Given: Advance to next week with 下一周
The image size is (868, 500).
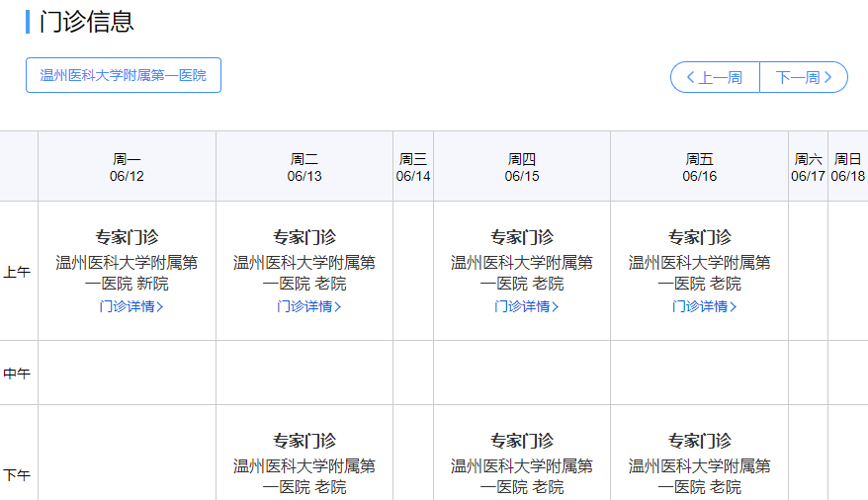Looking at the screenshot, I should point(803,77).
